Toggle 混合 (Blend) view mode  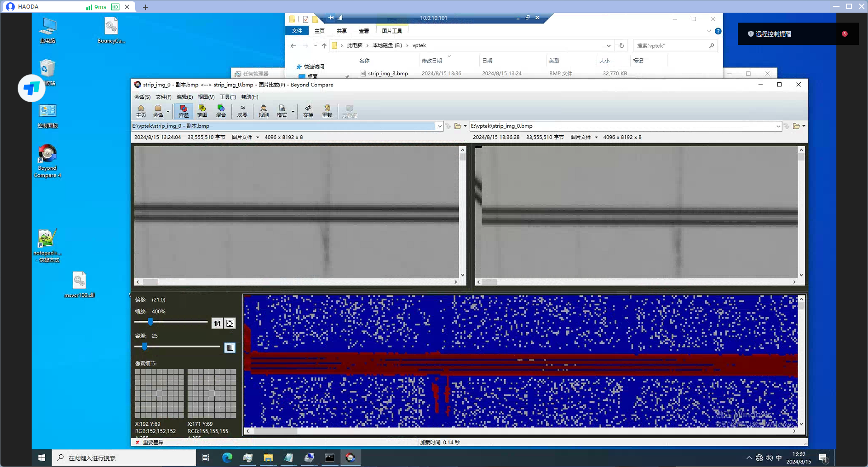point(221,111)
